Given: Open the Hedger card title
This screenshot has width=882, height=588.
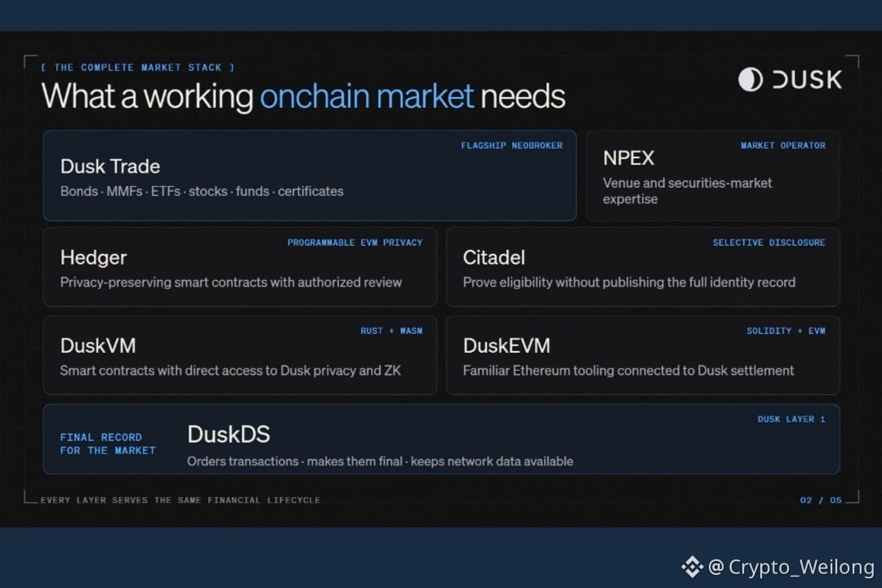Looking at the screenshot, I should [x=93, y=258].
